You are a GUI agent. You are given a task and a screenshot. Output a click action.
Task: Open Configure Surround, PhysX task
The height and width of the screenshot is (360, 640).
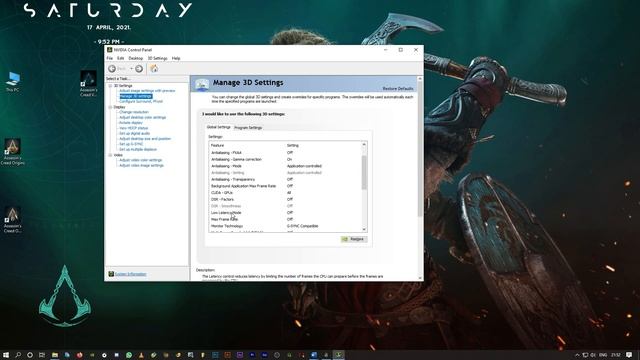coord(141,101)
